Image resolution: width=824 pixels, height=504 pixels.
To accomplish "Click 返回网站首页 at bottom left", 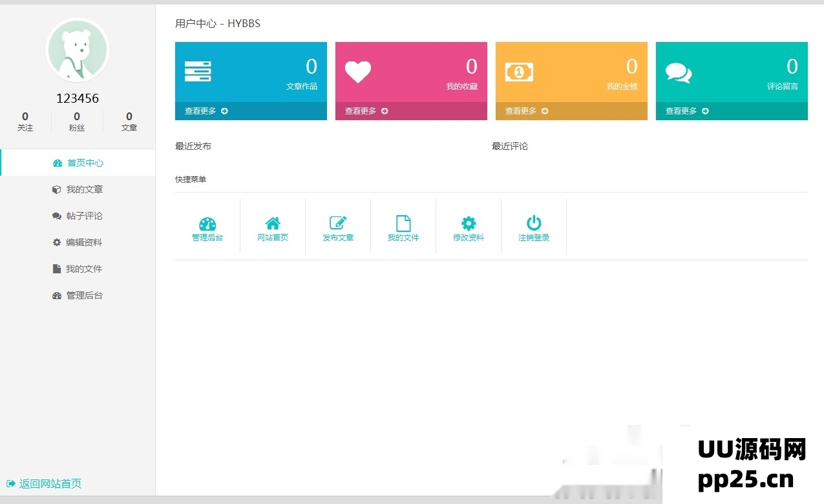I will click(44, 483).
